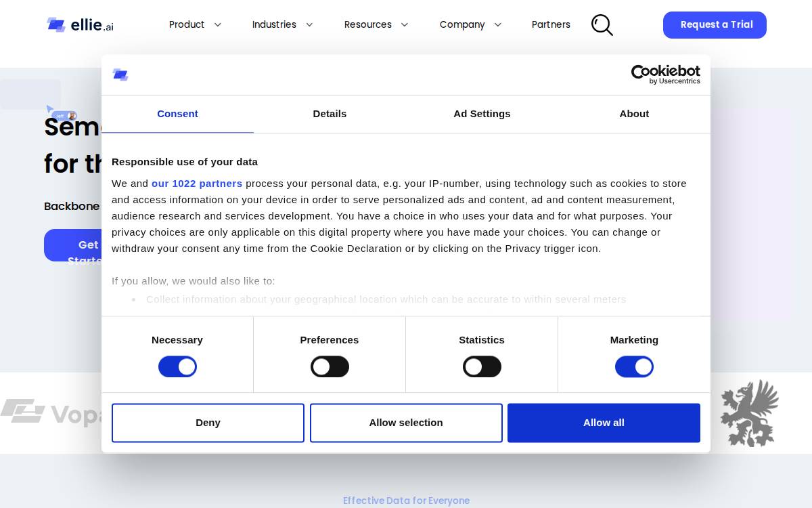
Task: Open the Product navigation item
Action: pyautogui.click(x=187, y=24)
